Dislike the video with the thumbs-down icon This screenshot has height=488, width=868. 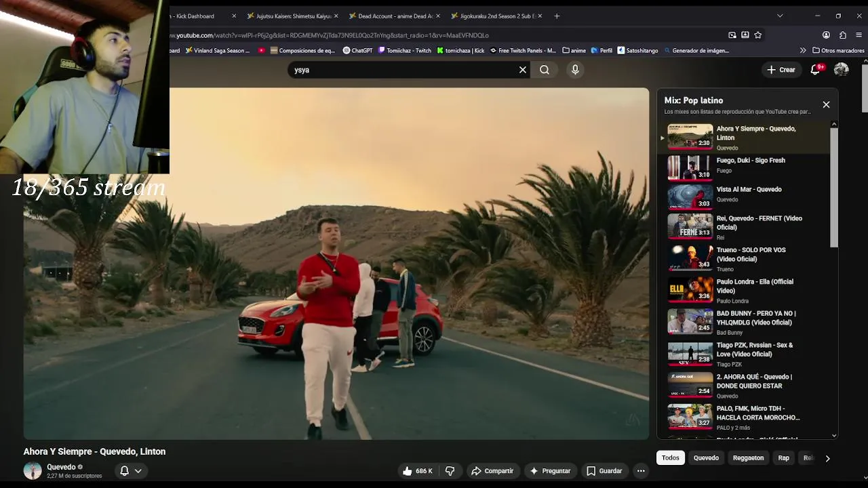click(x=450, y=471)
